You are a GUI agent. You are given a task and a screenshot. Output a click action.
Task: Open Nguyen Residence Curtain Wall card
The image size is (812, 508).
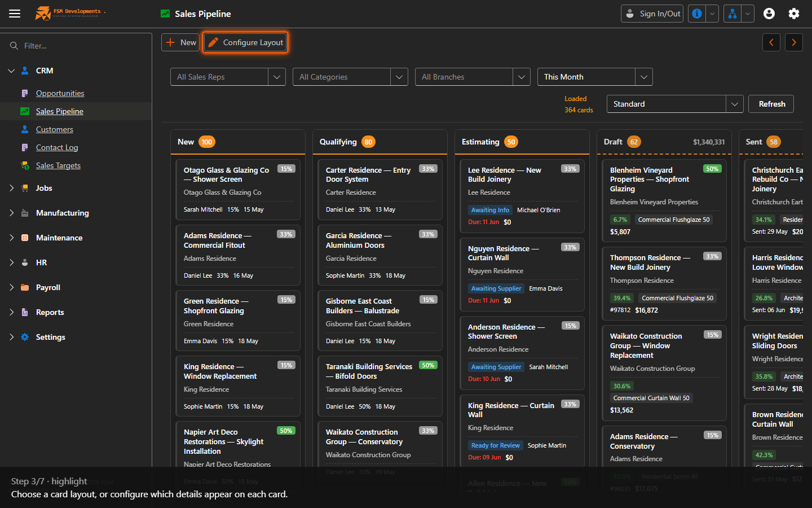click(x=522, y=274)
